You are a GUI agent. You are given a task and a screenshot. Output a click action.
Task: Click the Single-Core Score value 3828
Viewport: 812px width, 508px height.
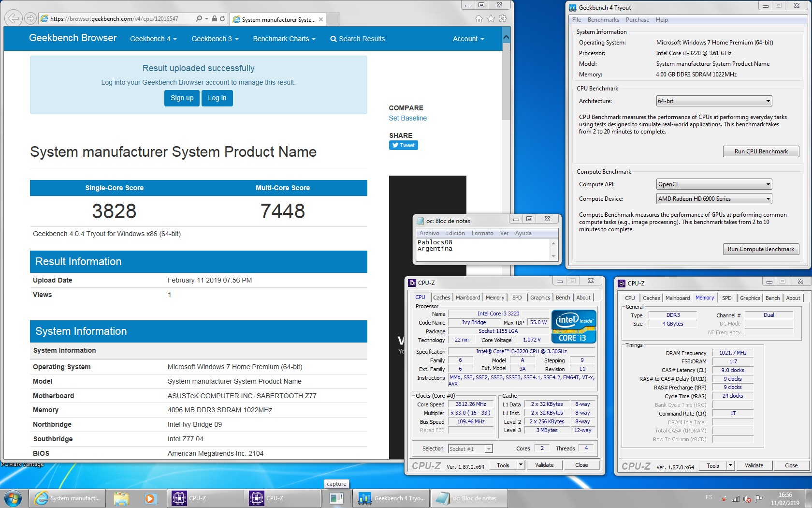point(114,211)
